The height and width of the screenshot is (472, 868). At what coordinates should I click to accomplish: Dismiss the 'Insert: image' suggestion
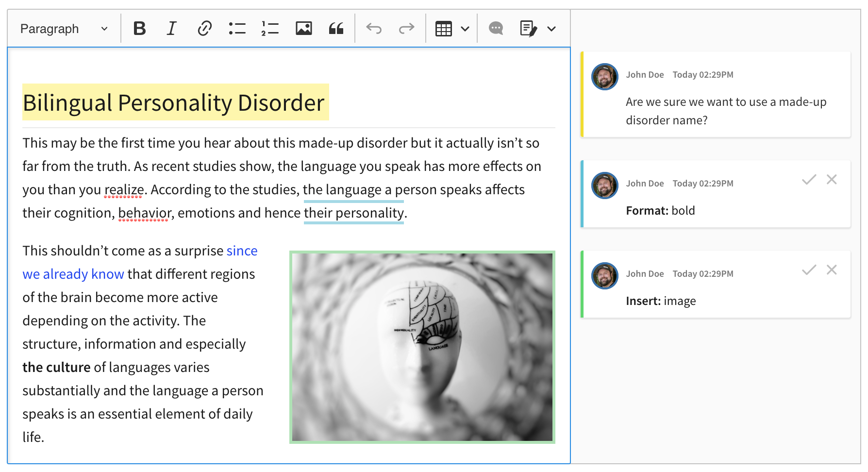[x=832, y=270]
